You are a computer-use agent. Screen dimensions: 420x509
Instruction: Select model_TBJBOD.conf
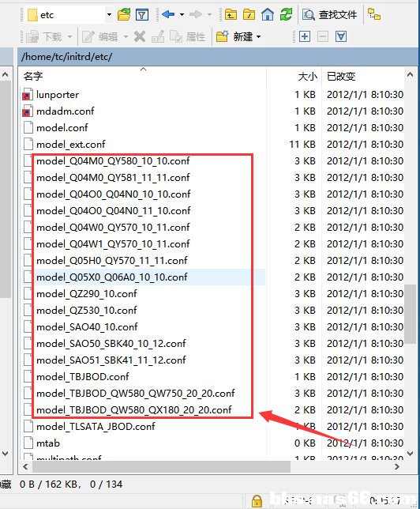[x=83, y=376]
